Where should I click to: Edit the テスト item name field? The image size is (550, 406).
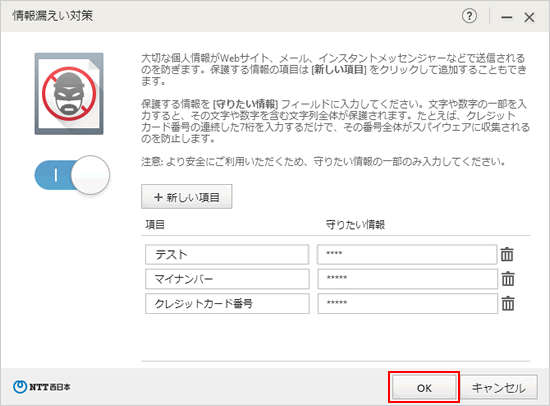[227, 254]
